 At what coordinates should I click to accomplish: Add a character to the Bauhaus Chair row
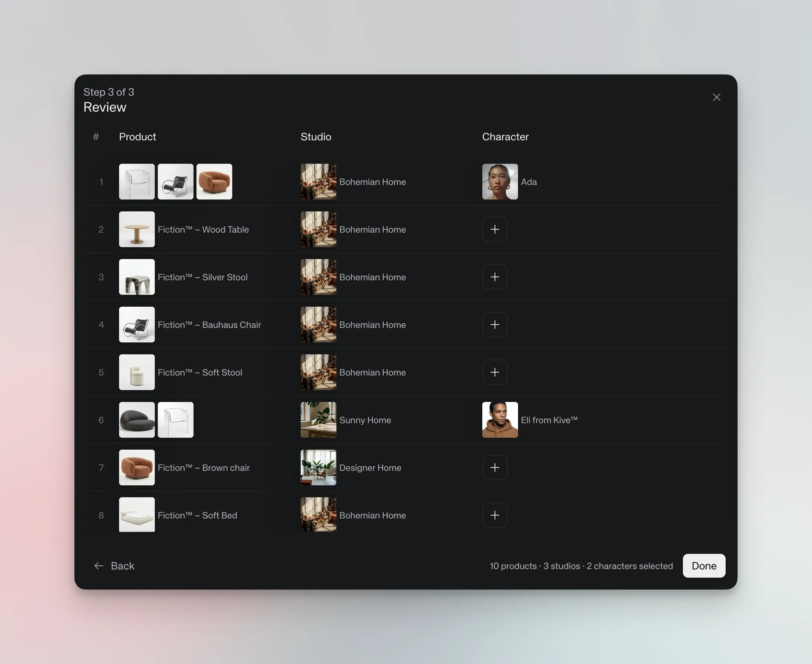point(495,325)
